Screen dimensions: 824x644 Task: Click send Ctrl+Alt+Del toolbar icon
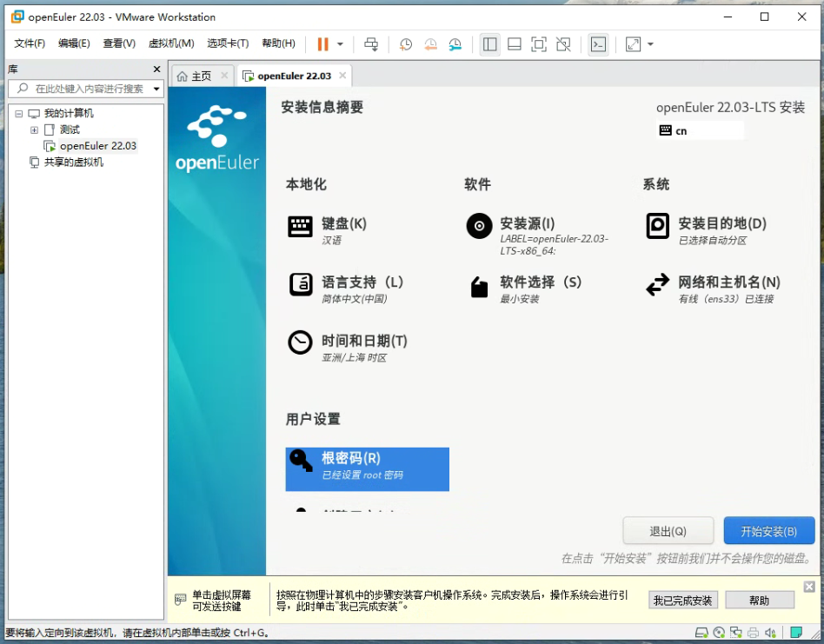371,44
